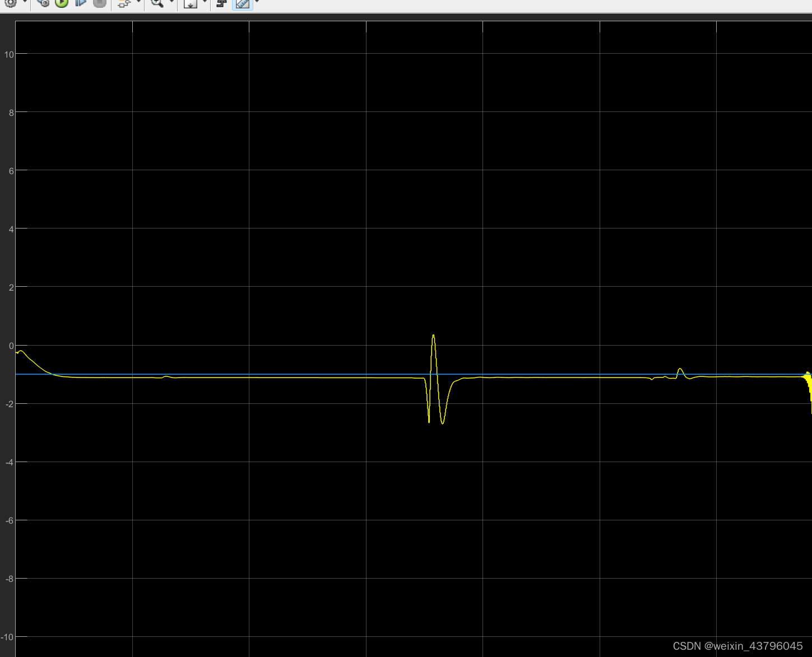Click y-axis label 2
This screenshot has height=657, width=812.
point(11,287)
